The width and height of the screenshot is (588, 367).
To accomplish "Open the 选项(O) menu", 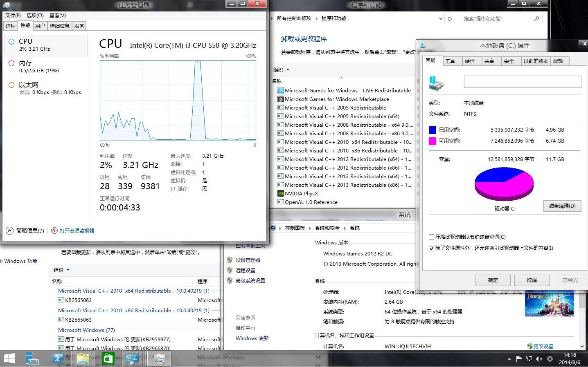I will (35, 15).
